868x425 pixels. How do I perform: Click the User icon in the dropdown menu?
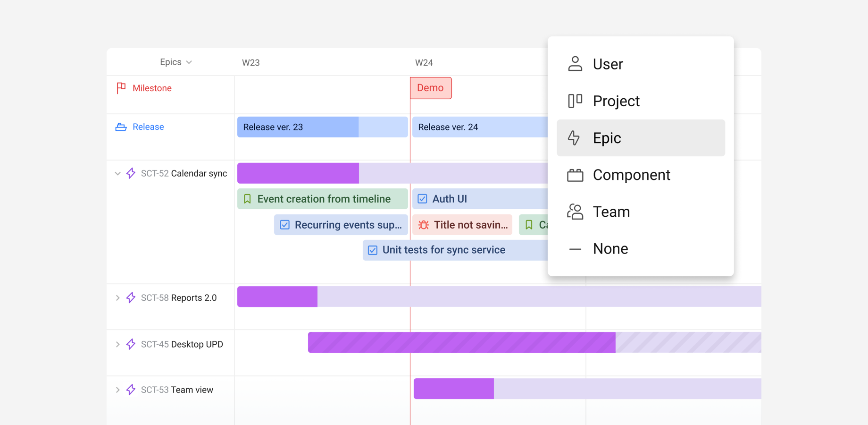click(x=575, y=64)
